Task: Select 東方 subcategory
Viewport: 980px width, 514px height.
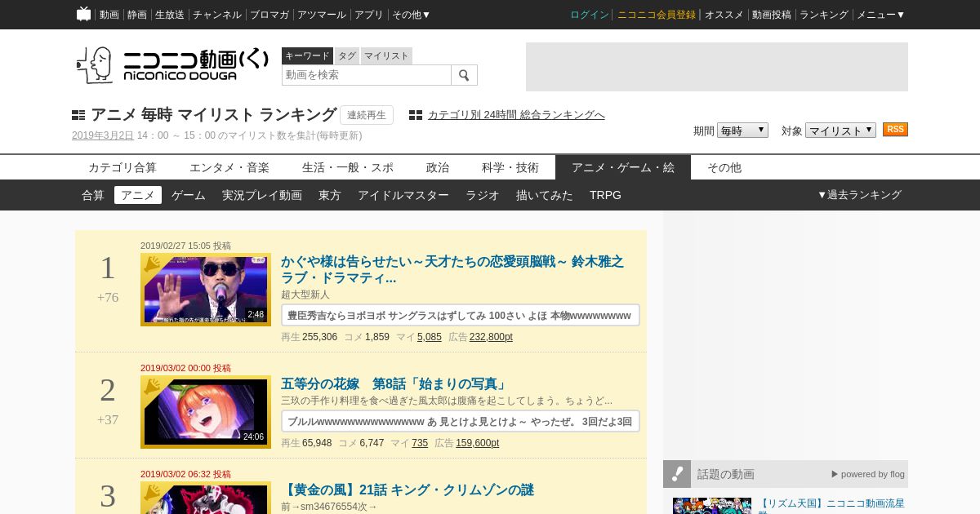Action: (330, 195)
